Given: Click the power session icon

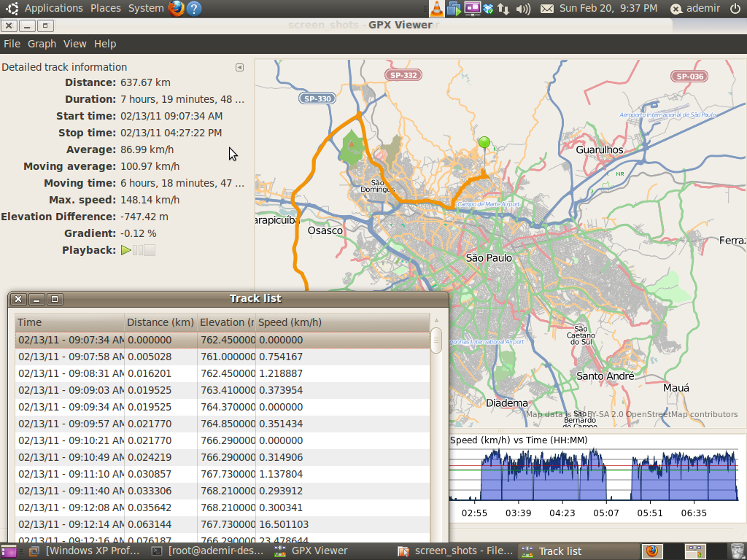Looking at the screenshot, I should click(x=735, y=9).
